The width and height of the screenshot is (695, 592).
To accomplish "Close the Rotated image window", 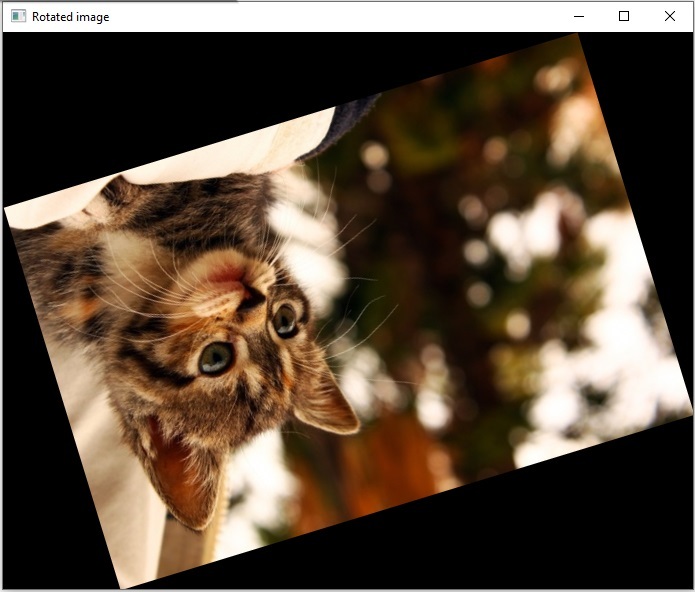I will pyautogui.click(x=670, y=16).
